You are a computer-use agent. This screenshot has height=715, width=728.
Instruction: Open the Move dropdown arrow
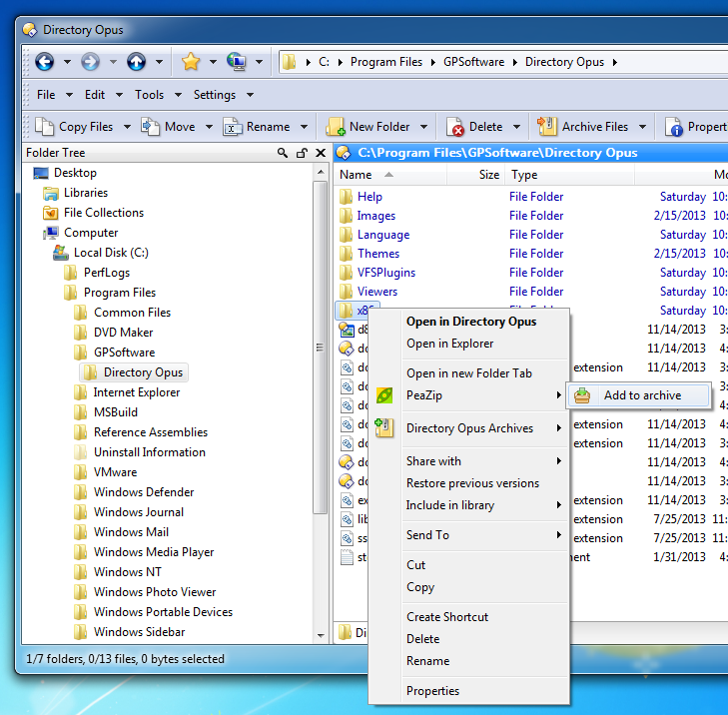210,127
